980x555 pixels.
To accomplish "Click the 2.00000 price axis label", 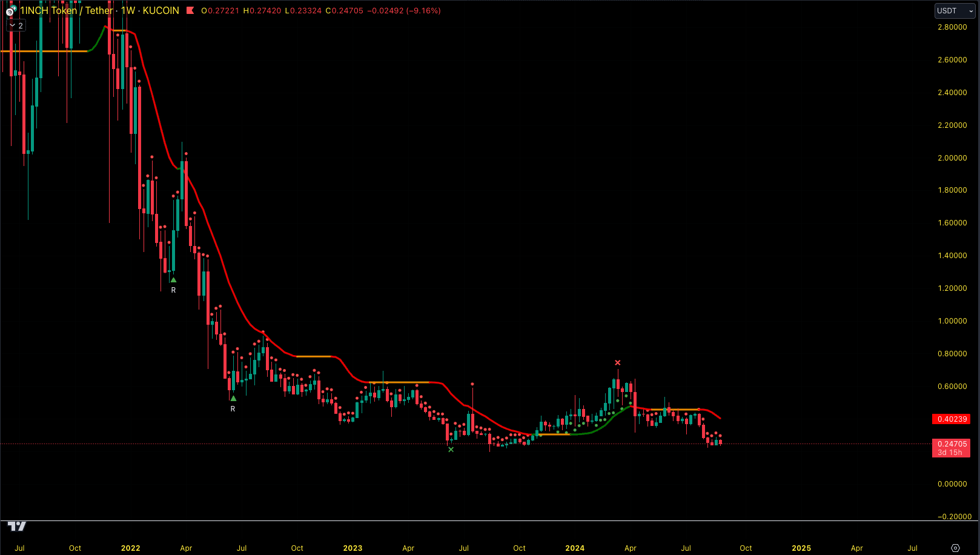I will pos(952,158).
